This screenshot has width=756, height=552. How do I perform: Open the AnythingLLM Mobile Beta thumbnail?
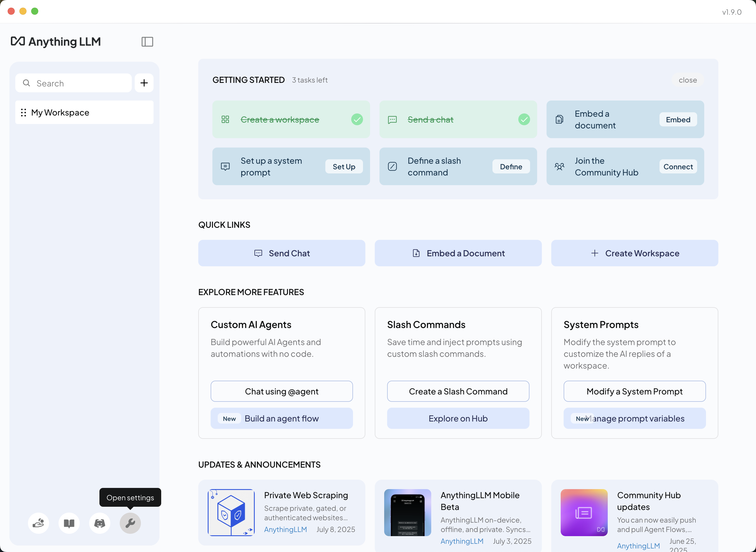[408, 513]
